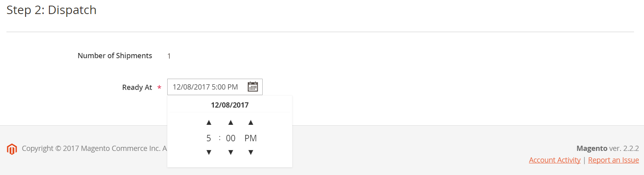Click the hour value 5 in the time picker
The height and width of the screenshot is (175, 644).
(x=209, y=138)
